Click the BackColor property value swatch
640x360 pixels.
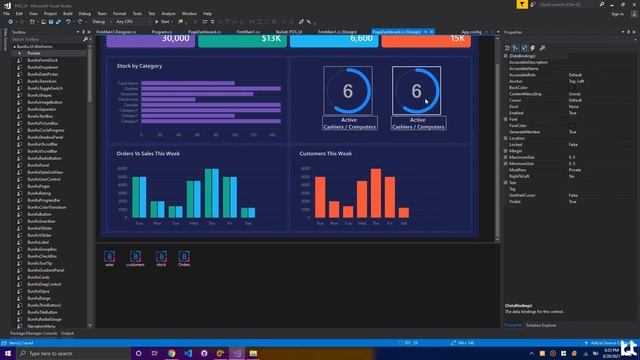point(572,88)
